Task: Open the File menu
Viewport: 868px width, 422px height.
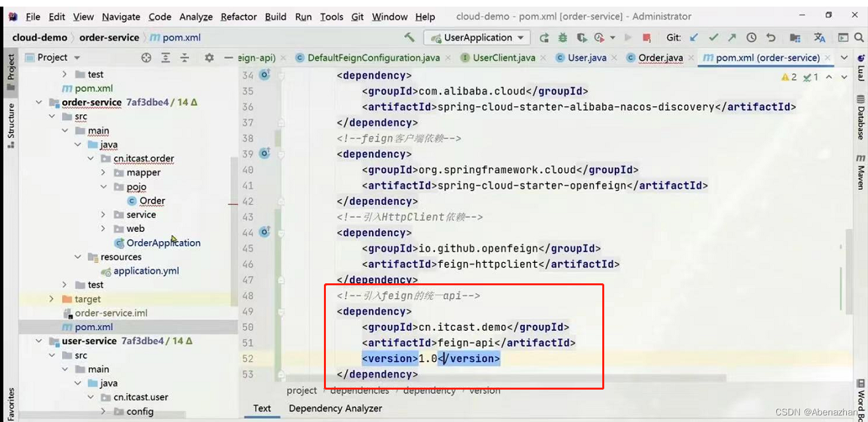Action: [32, 17]
